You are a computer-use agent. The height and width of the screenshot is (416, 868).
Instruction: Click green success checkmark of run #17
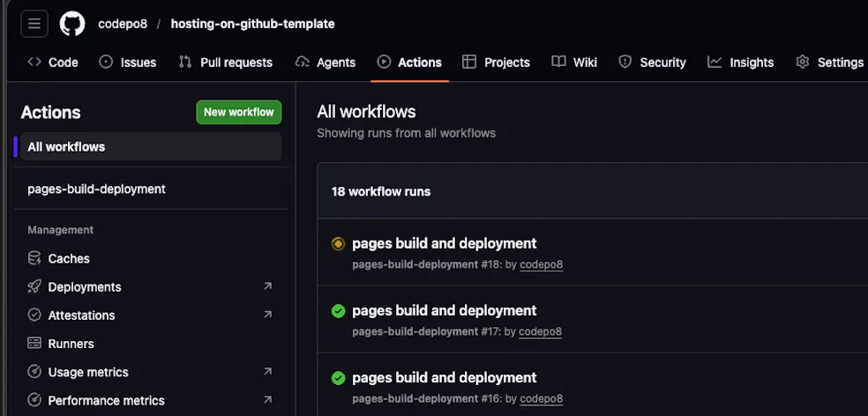tap(338, 311)
